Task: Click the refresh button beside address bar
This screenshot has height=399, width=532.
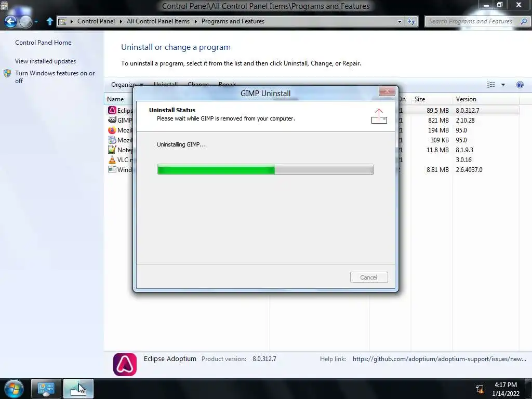Action: pyautogui.click(x=411, y=21)
